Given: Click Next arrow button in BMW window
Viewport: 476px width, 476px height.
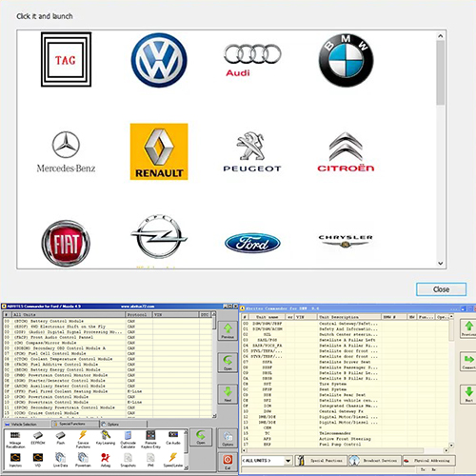Looking at the screenshot, I should [469, 394].
